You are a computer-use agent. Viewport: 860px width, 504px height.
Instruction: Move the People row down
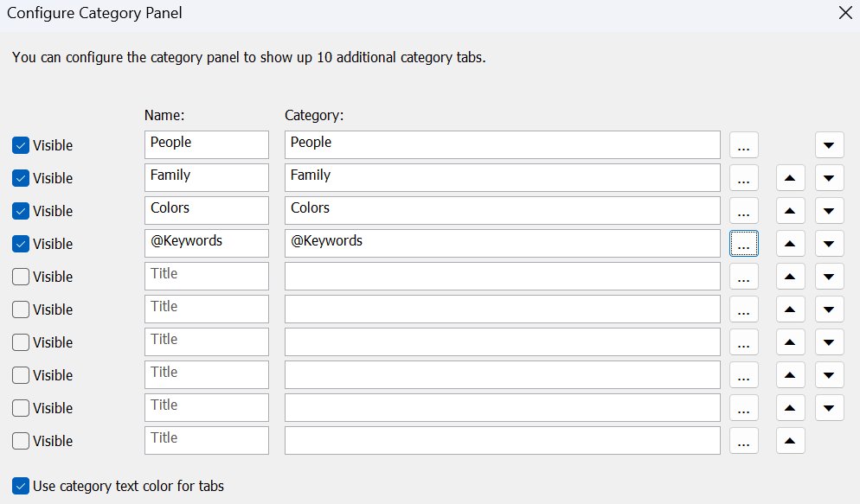pyautogui.click(x=829, y=145)
